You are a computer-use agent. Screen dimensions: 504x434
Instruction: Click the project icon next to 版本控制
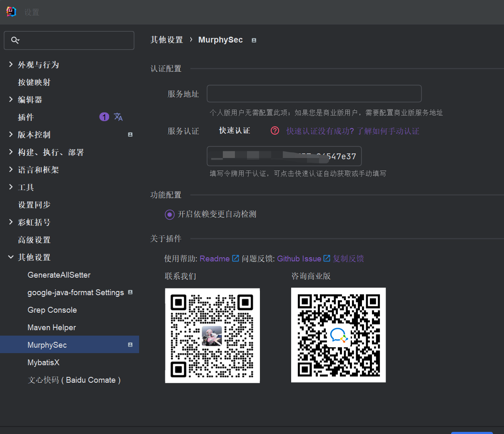(x=130, y=135)
